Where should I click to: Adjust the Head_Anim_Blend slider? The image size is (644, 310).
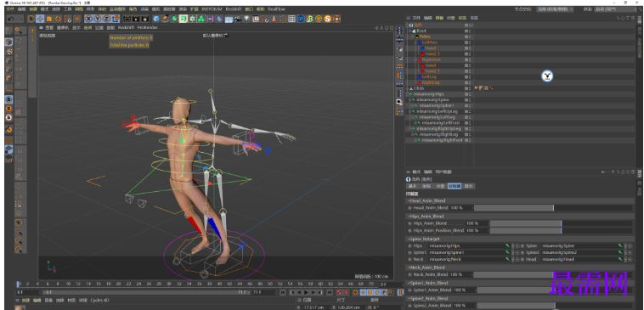coord(553,208)
